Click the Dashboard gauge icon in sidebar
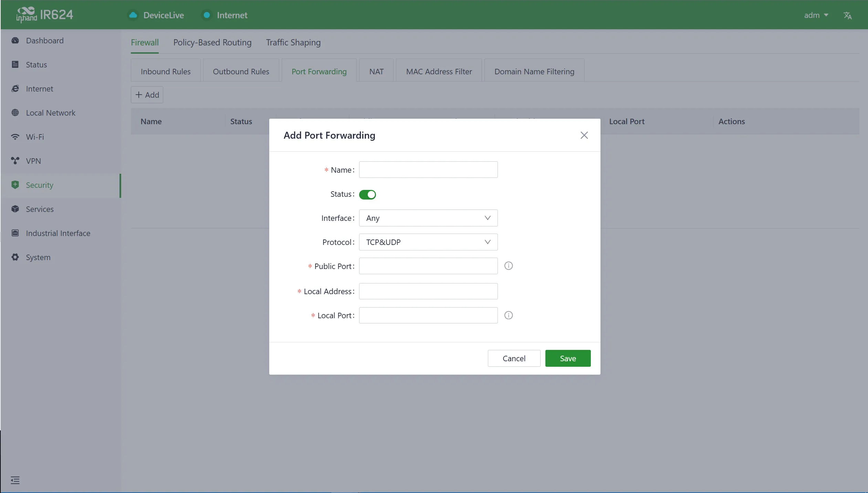Image resolution: width=868 pixels, height=493 pixels. coord(15,41)
